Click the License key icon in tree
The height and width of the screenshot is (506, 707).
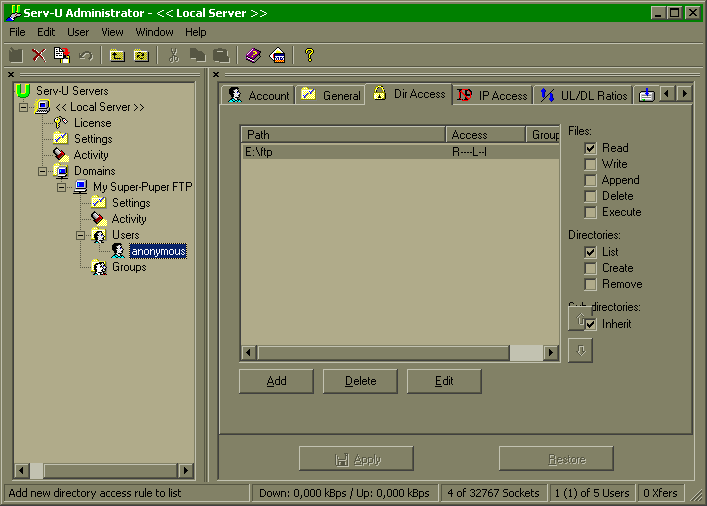(x=60, y=122)
